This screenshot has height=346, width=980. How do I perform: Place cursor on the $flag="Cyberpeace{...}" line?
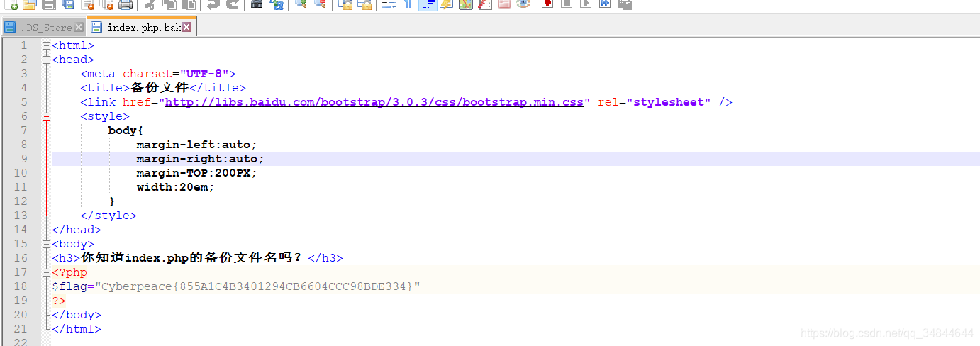[236, 286]
